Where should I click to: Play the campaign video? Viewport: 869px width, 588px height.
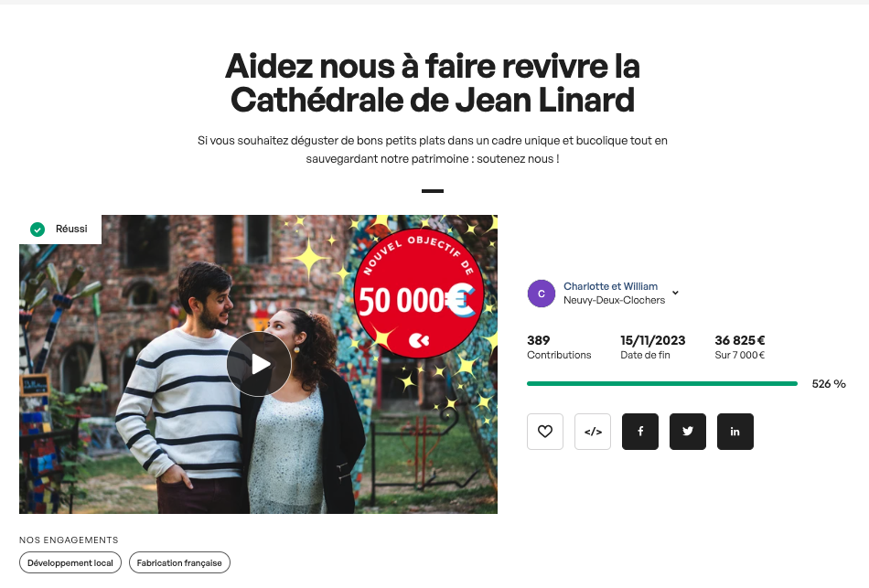259,364
